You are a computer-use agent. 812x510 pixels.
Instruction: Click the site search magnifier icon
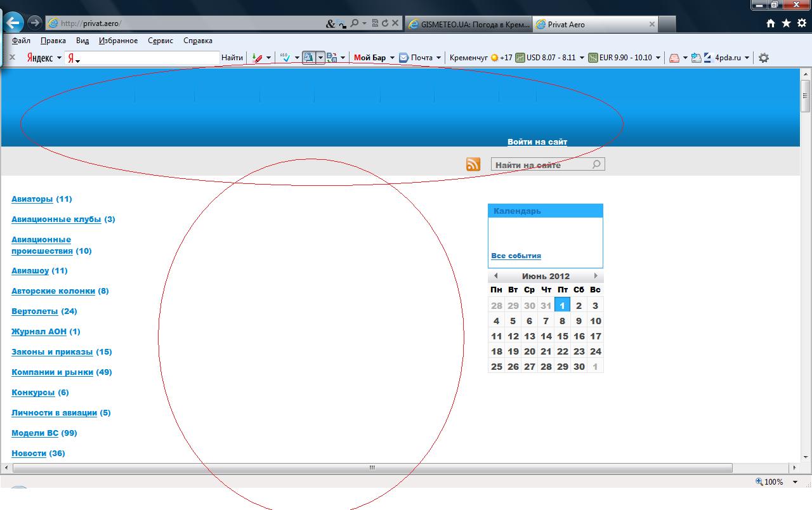[596, 165]
